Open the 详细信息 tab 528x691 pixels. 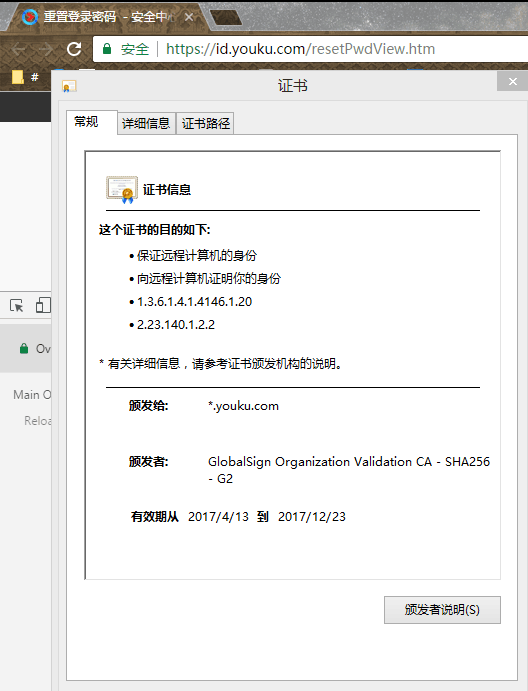[146, 123]
